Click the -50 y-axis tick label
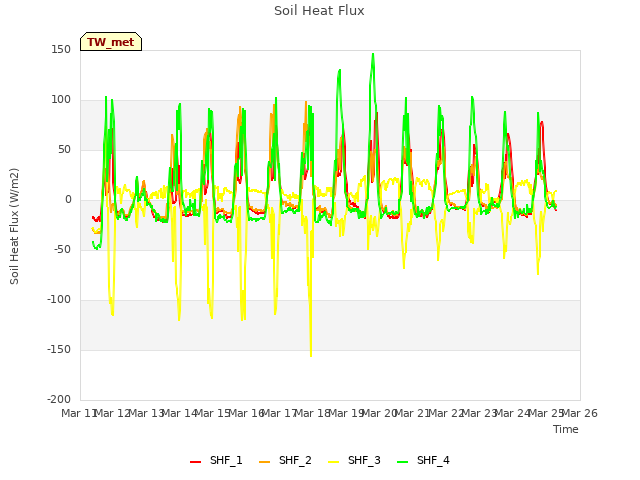Image resolution: width=640 pixels, height=480 pixels. click(62, 249)
